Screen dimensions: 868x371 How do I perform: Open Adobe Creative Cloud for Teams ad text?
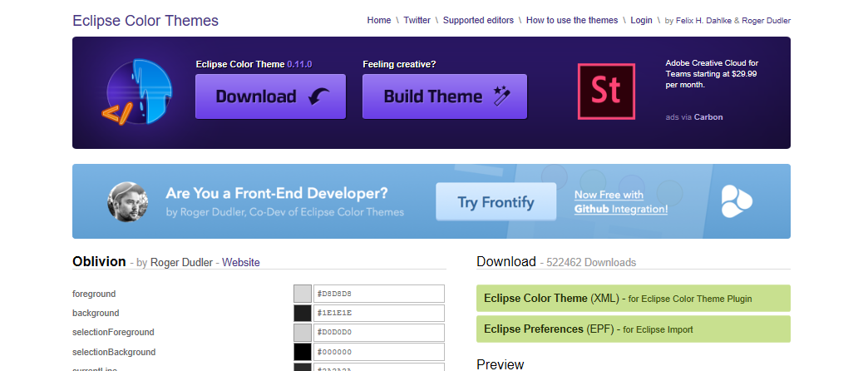pyautogui.click(x=712, y=74)
